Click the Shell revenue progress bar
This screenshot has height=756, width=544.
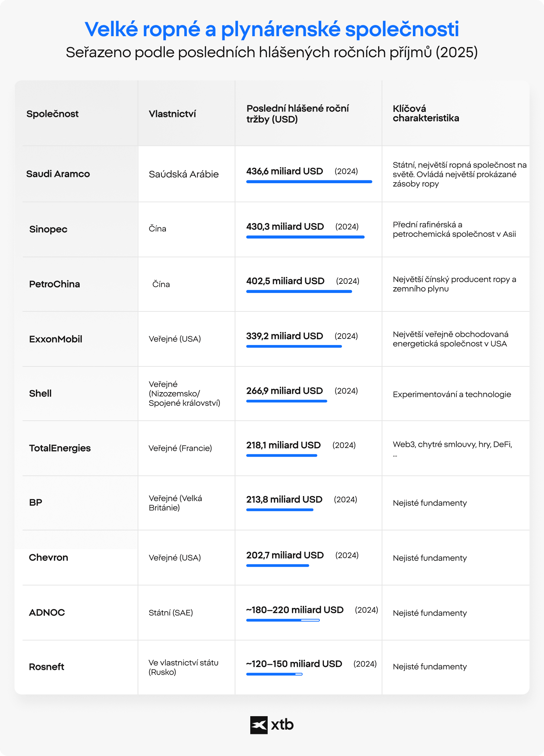point(287,401)
